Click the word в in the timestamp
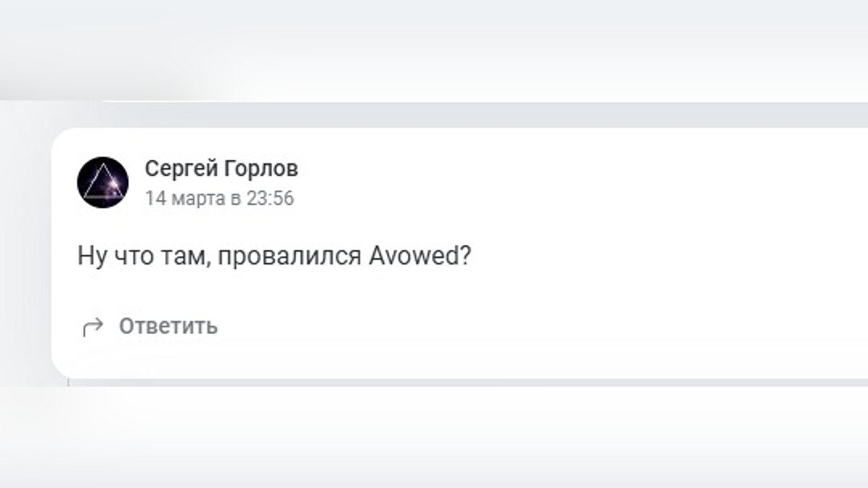Screen dimensions: 868x488 [236, 199]
